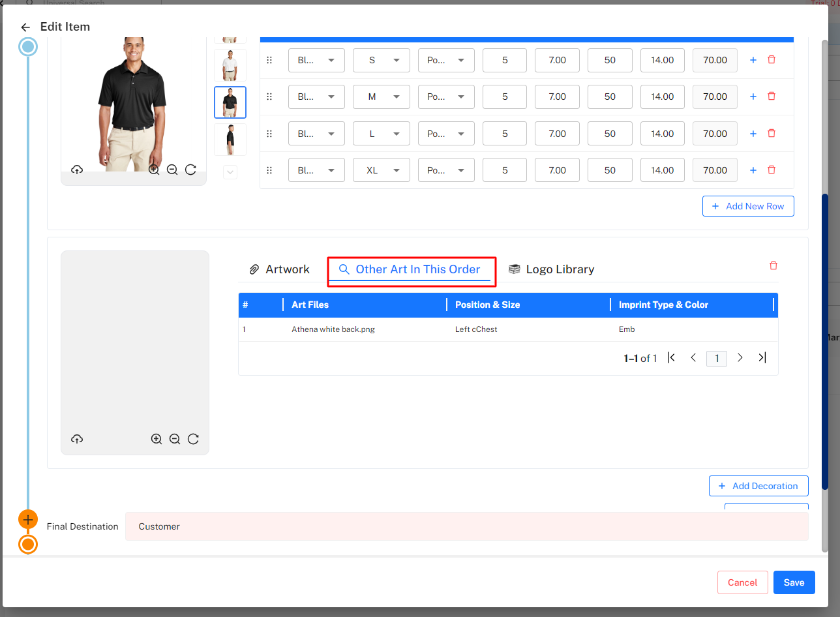Open size dropdown showing S
The width and height of the screenshot is (840, 617).
(382, 60)
